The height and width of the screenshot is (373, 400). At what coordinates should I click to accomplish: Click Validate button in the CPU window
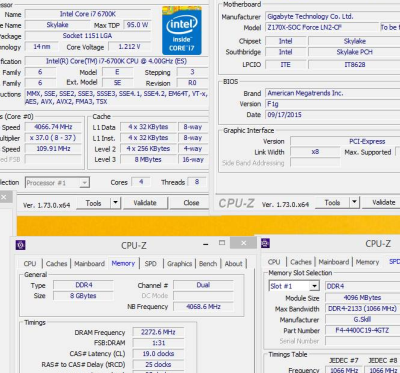coord(145,203)
